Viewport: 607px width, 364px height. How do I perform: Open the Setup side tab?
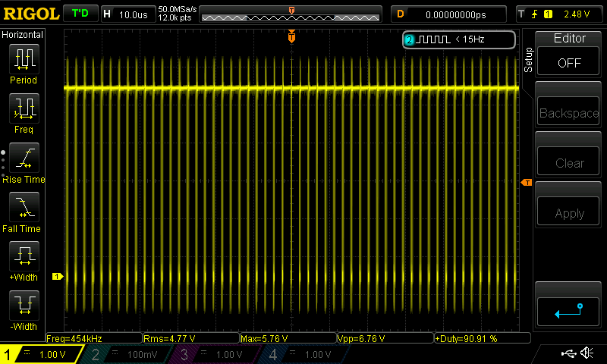coord(528,60)
